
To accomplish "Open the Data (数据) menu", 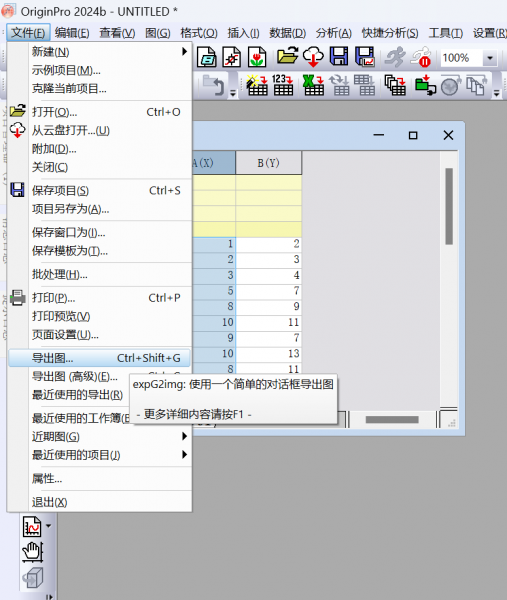I will pyautogui.click(x=287, y=33).
